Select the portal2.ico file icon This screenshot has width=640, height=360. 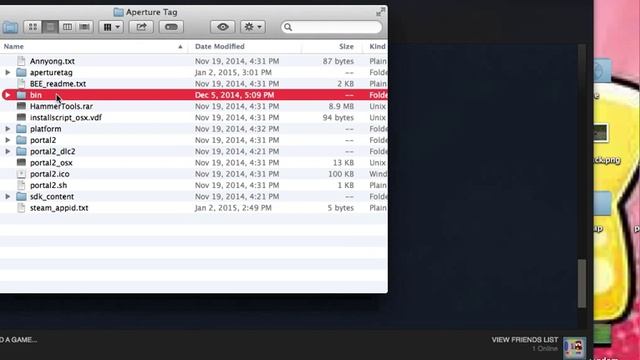point(21,174)
